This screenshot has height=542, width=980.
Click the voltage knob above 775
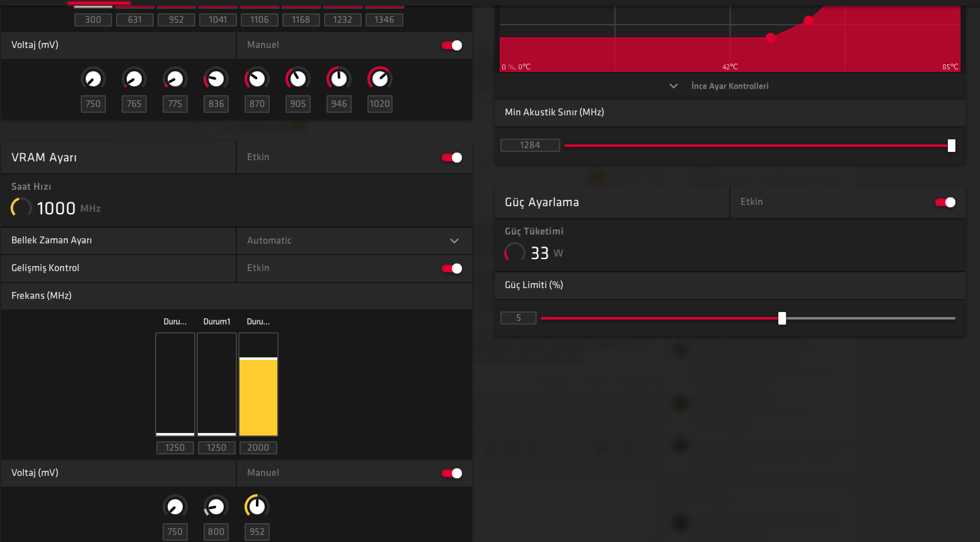[x=175, y=79]
